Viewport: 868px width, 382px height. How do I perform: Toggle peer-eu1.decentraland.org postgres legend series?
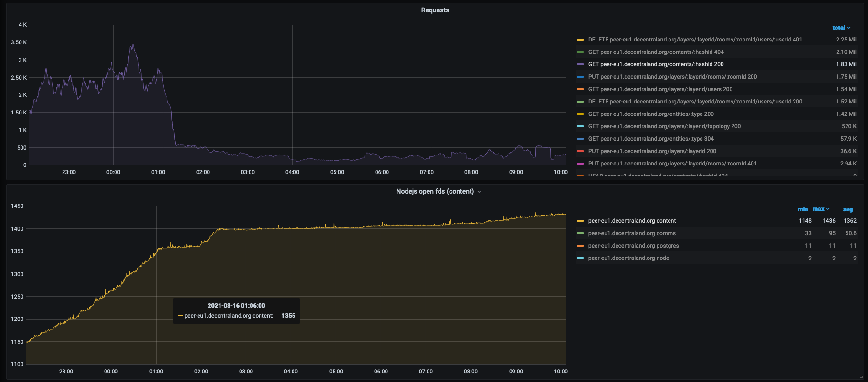pos(633,246)
